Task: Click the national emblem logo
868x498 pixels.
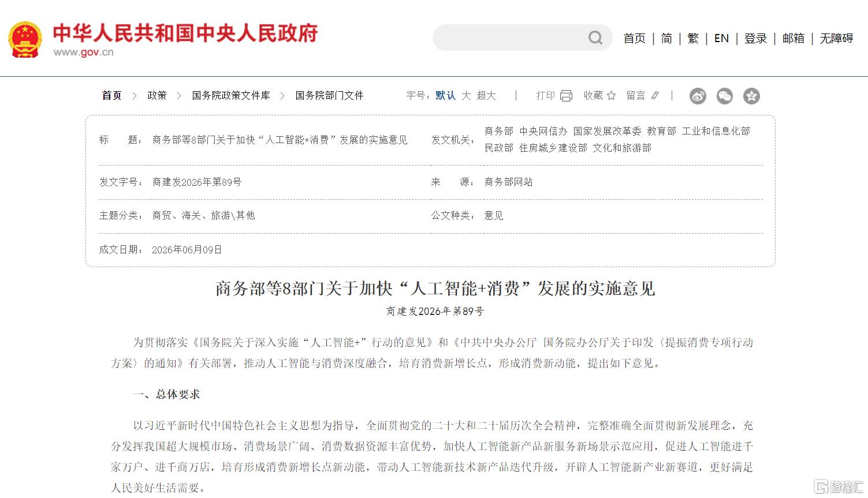Action: tap(25, 40)
